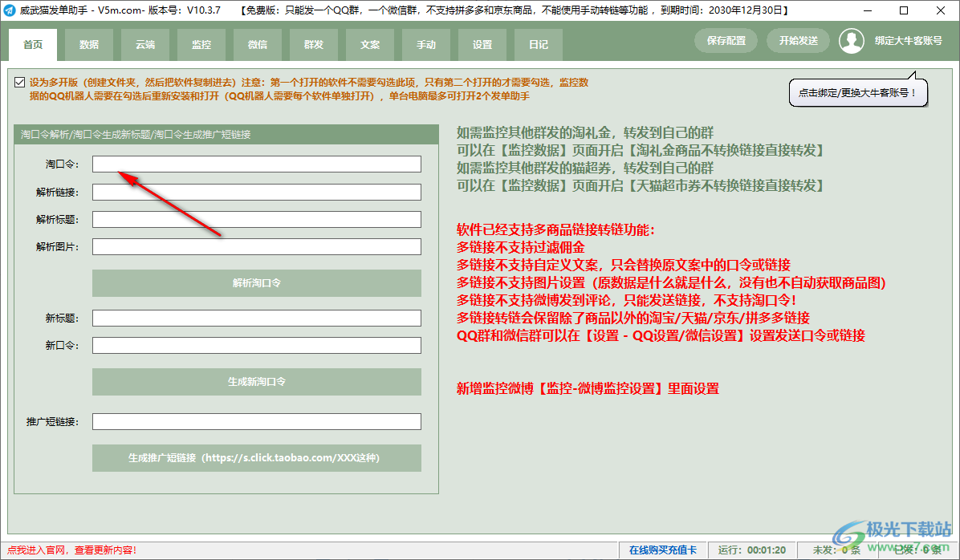Switch to the 文案 tab
This screenshot has width=960, height=560.
(370, 45)
